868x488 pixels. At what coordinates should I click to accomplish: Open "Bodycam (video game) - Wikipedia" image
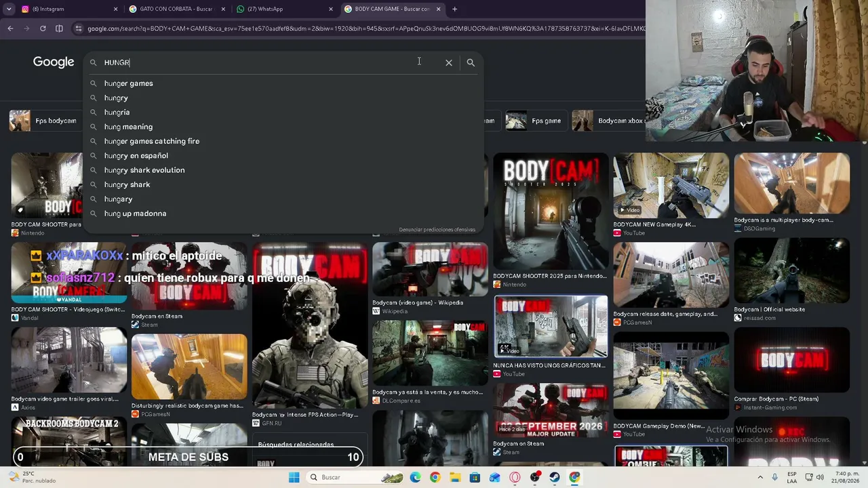pyautogui.click(x=430, y=269)
